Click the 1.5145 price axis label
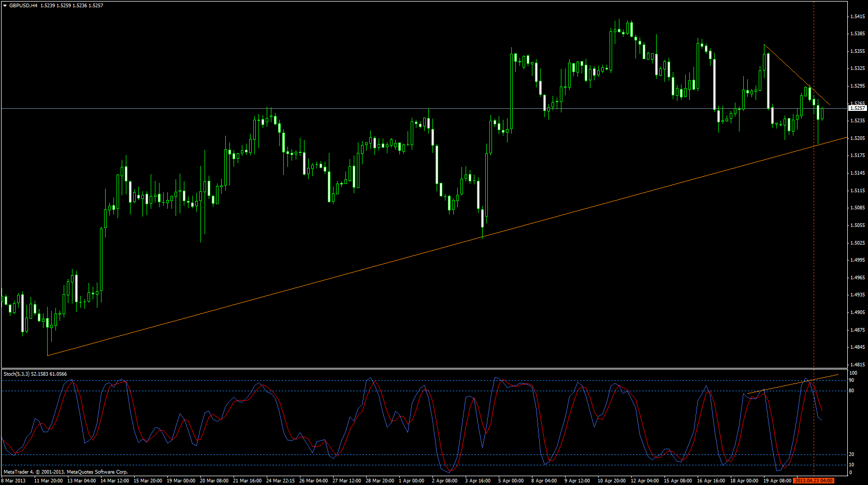This screenshot has width=868, height=485. [x=857, y=173]
